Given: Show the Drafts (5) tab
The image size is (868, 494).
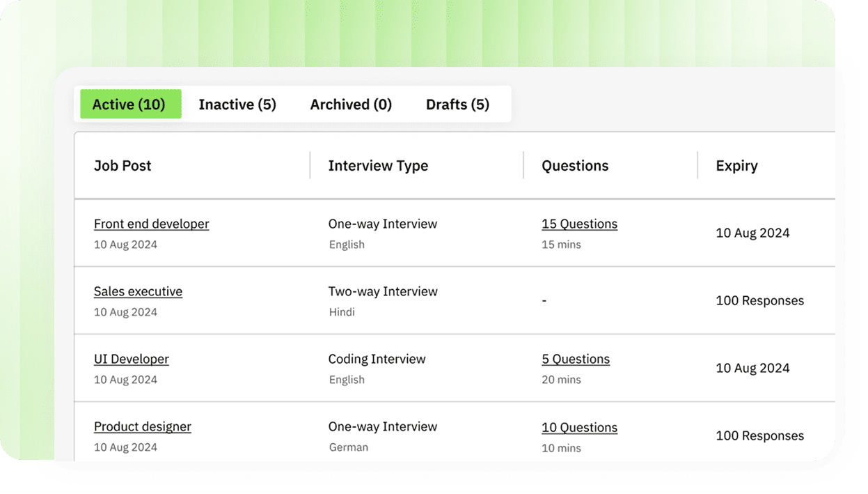Looking at the screenshot, I should [x=457, y=105].
